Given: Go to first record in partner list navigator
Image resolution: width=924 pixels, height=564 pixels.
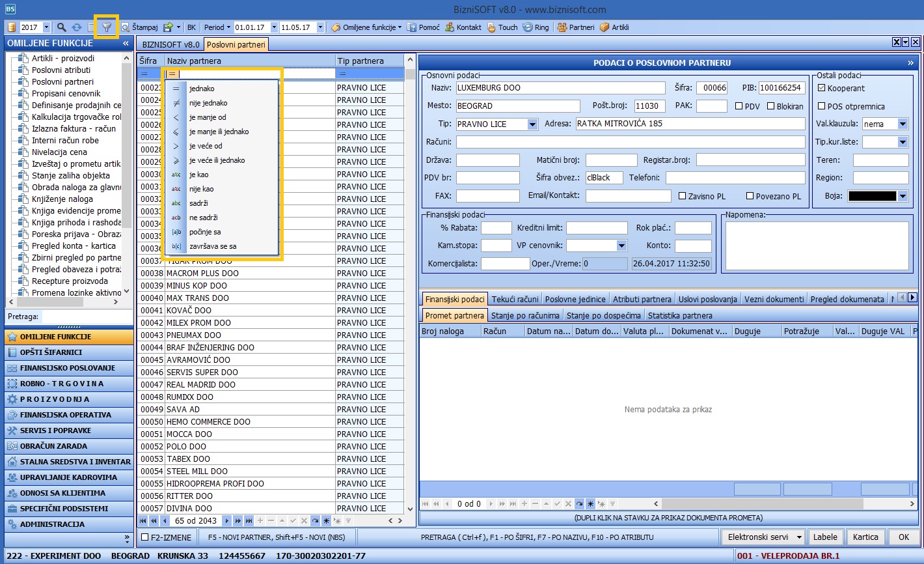Looking at the screenshot, I should [x=143, y=521].
